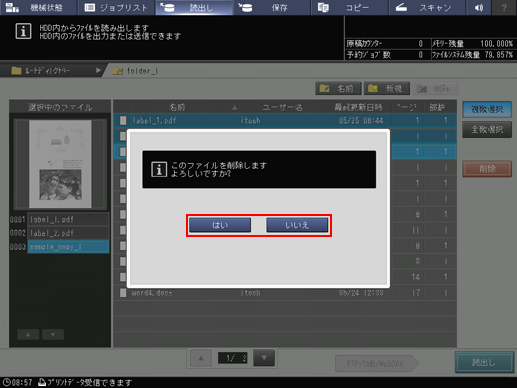Click the printer status icon in status bar

pyautogui.click(x=42, y=382)
